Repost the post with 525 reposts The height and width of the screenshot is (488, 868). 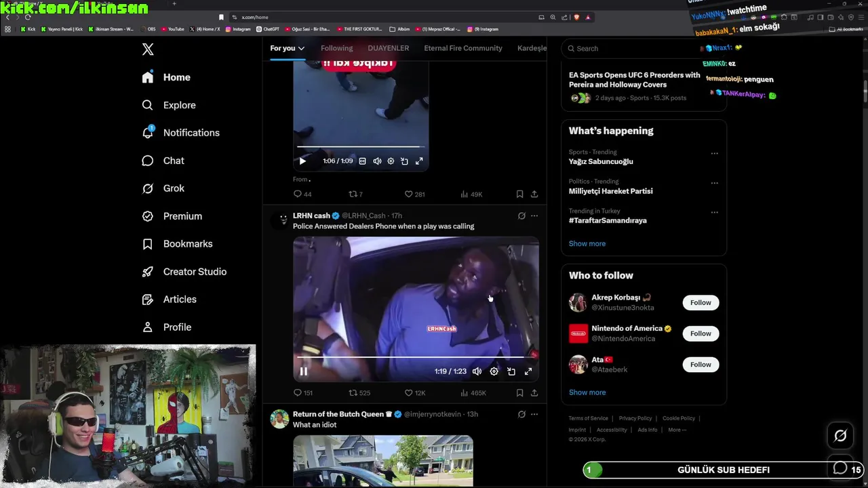[x=359, y=393]
